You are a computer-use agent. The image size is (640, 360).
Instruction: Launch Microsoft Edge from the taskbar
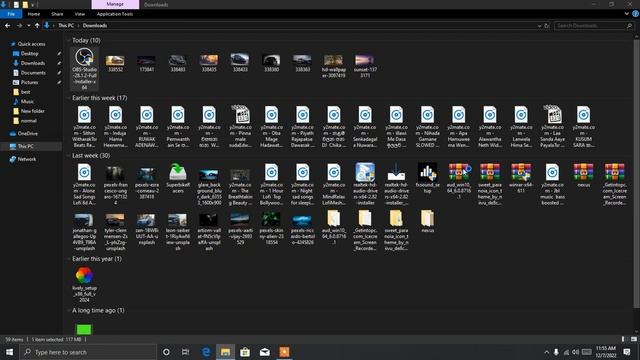[x=206, y=352]
